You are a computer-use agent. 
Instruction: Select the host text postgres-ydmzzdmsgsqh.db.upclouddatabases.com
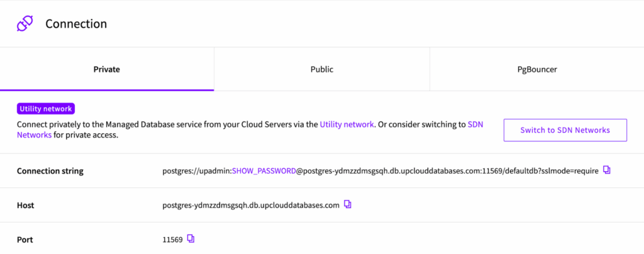(x=251, y=205)
